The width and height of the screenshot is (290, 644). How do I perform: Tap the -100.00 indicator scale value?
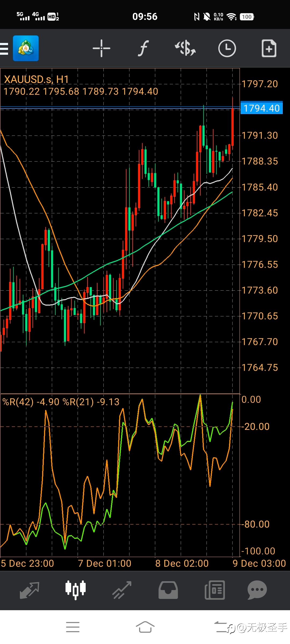[x=258, y=551]
